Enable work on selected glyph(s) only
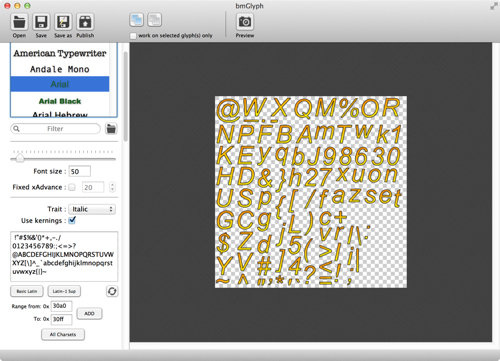Screen dimensions: 500x361 [133, 36]
